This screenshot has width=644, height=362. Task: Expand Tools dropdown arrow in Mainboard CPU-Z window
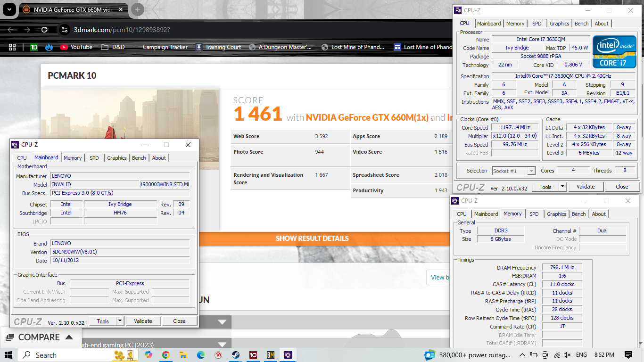click(x=120, y=321)
